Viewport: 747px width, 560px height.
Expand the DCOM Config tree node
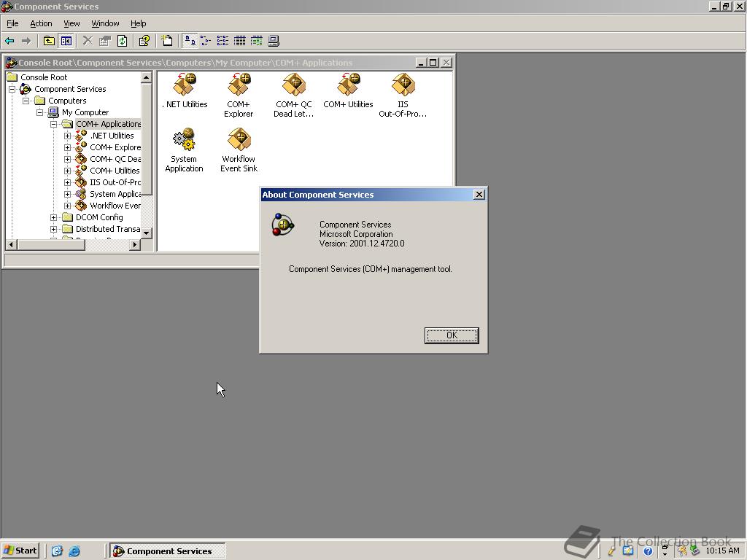point(53,217)
